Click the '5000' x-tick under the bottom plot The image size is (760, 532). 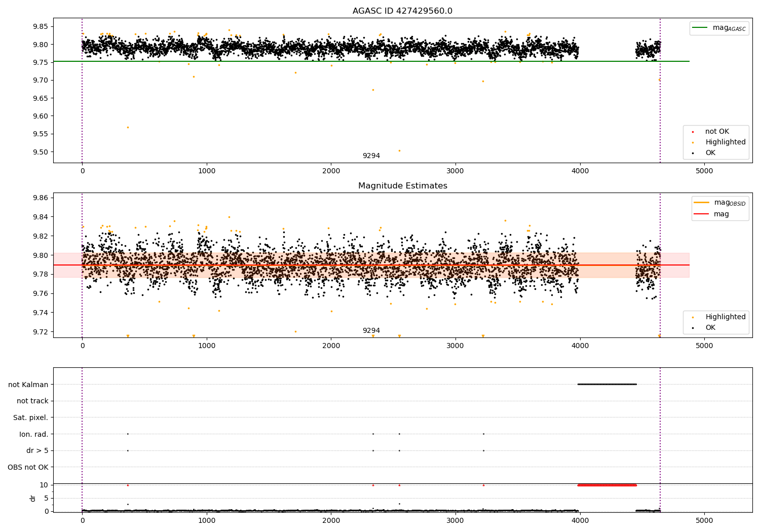point(704,521)
